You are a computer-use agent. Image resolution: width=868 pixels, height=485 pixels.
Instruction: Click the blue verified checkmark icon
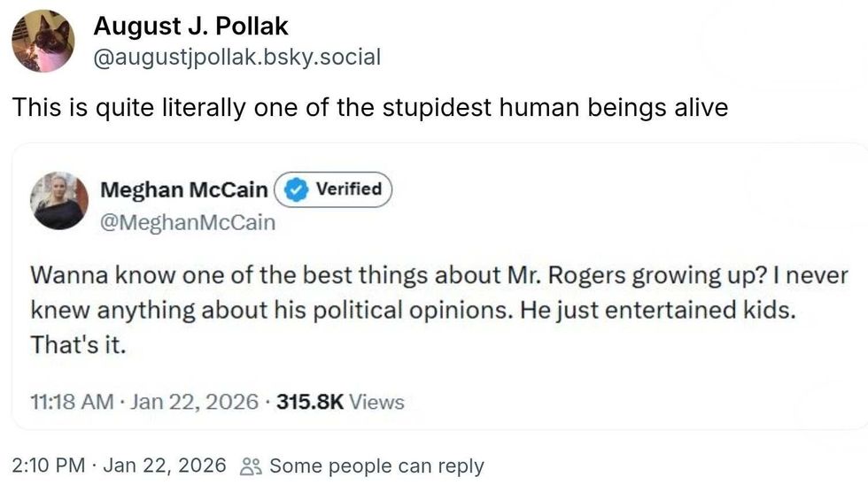pos(296,189)
